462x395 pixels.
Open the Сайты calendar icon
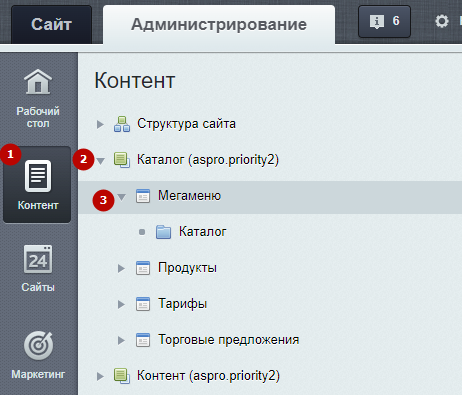pos(38,259)
